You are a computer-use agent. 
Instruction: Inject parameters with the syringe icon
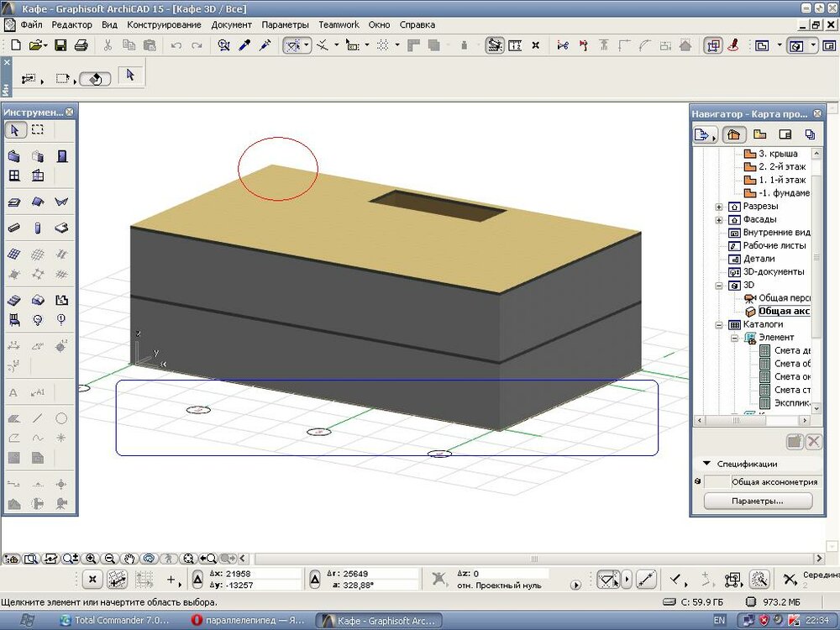[265, 45]
